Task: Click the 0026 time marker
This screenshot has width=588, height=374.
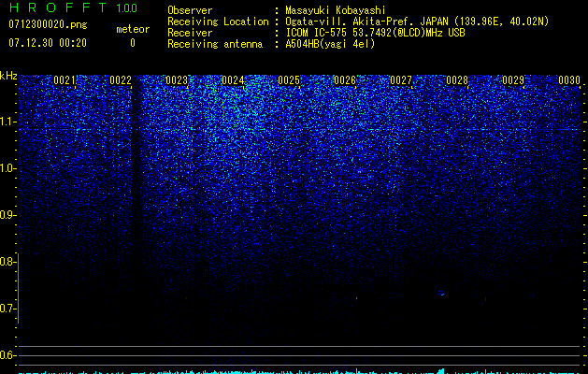Action: 345,80
